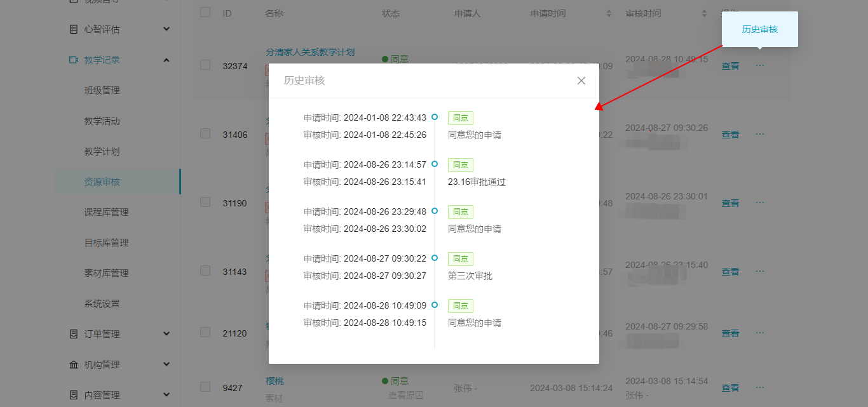The image size is (868, 407).
Task: Expand the 机构管理 menu chevron
Action: point(166,364)
